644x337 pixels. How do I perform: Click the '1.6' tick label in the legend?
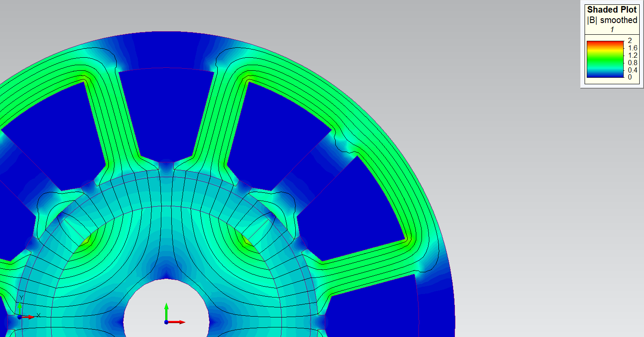coord(632,48)
